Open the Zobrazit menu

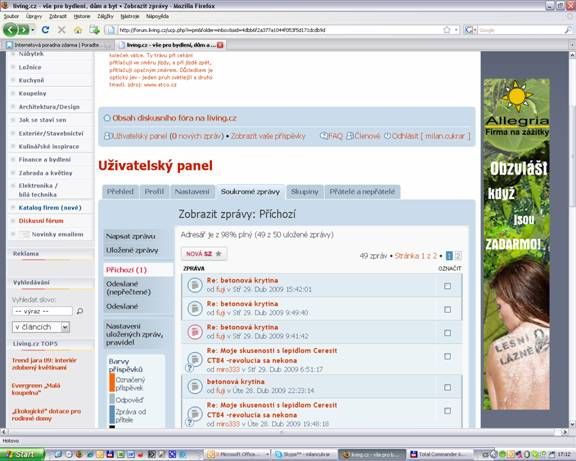coord(58,16)
